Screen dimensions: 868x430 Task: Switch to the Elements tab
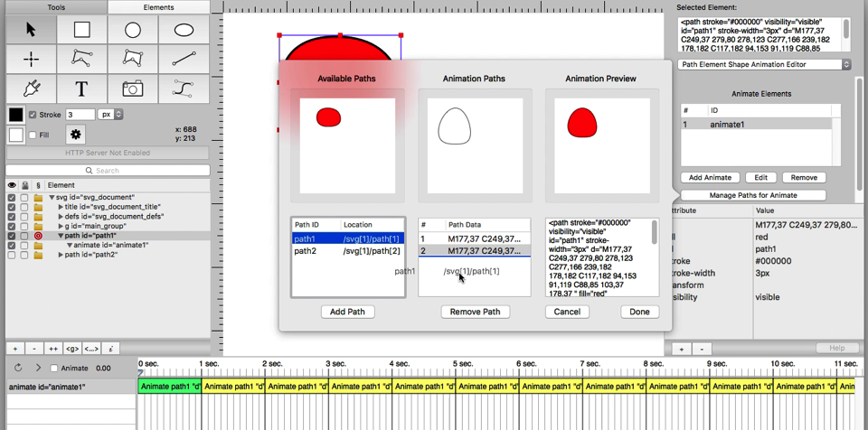[158, 6]
